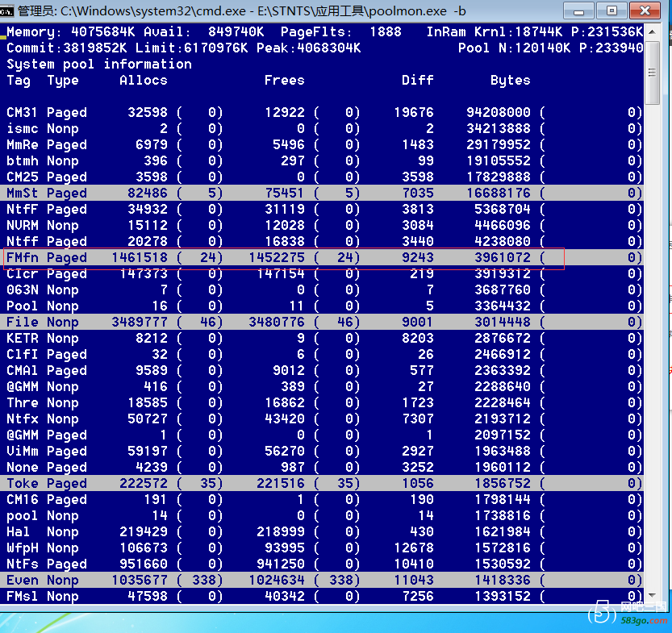
Task: Click the None tag entry
Action: point(23,467)
